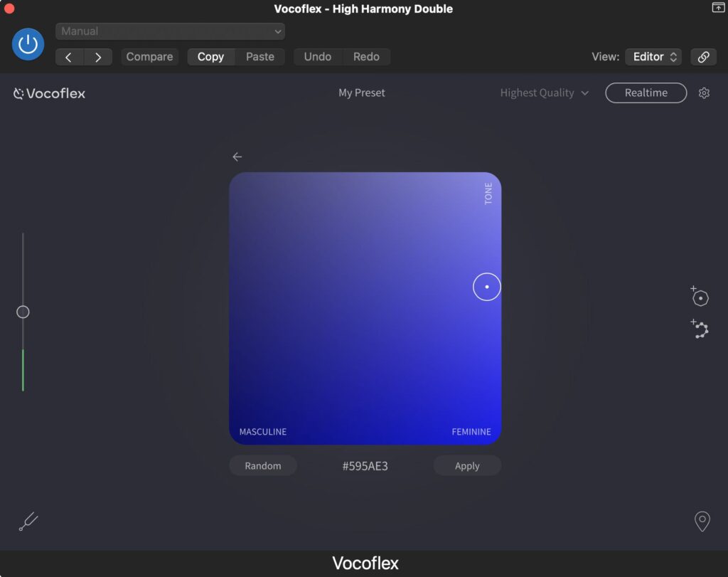
Task: Toggle the plugin power bypass button
Action: click(28, 44)
